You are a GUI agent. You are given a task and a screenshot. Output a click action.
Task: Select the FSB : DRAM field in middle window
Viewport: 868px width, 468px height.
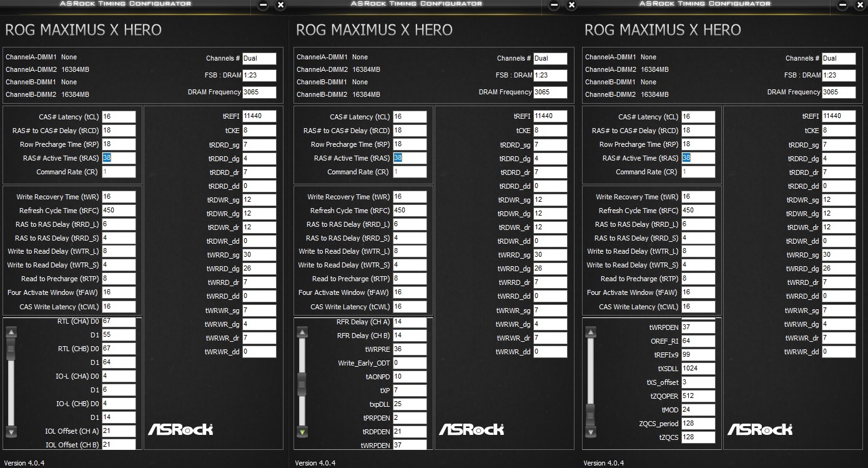coord(550,75)
